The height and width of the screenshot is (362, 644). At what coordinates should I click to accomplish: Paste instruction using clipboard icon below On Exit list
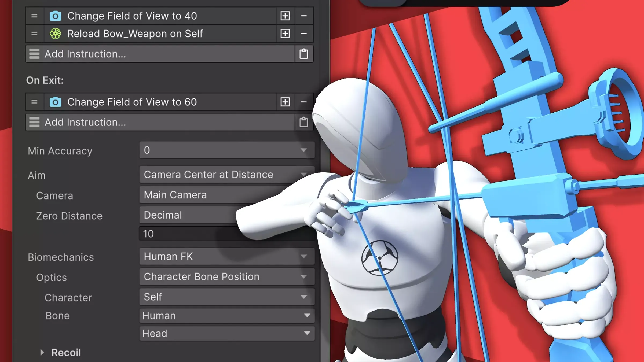click(304, 122)
